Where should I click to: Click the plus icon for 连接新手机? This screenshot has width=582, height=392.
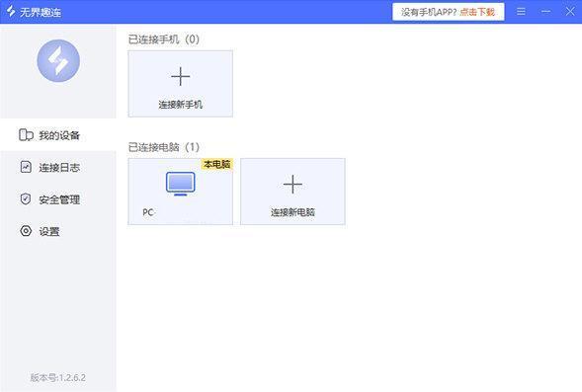click(x=181, y=76)
